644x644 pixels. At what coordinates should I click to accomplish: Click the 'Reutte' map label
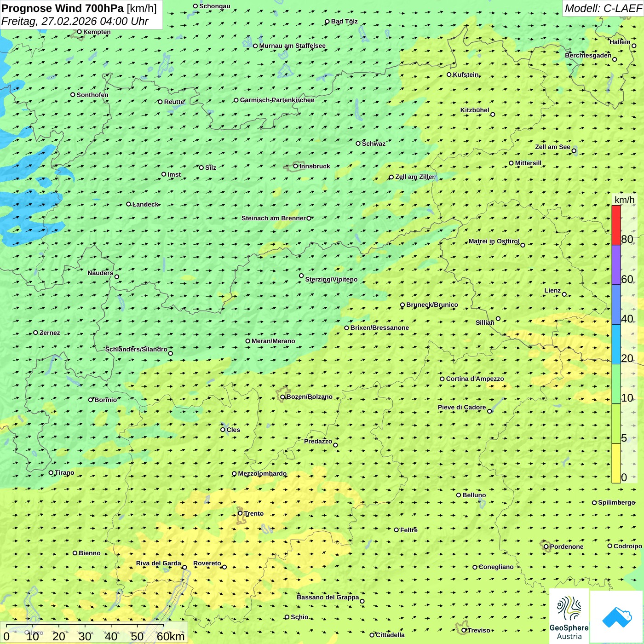click(174, 102)
